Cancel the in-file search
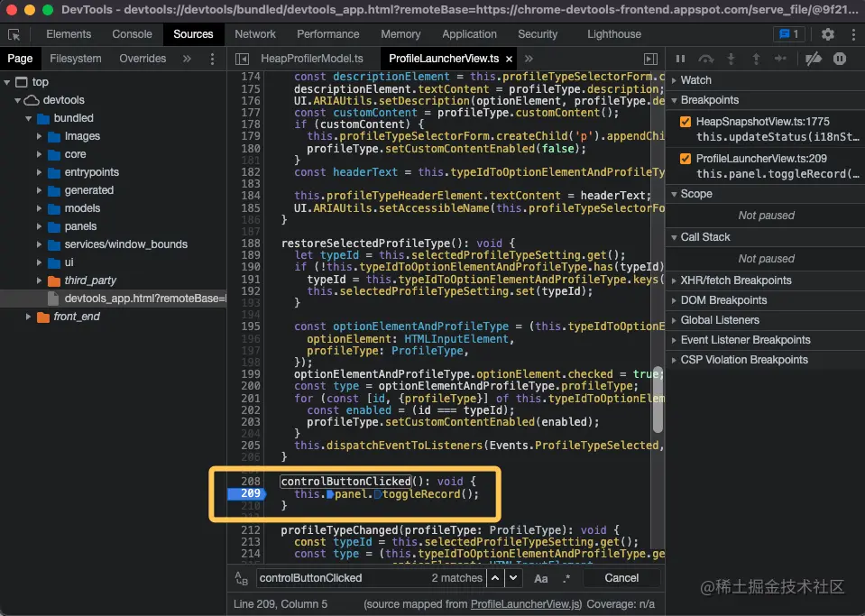The image size is (865, 616). pos(621,578)
